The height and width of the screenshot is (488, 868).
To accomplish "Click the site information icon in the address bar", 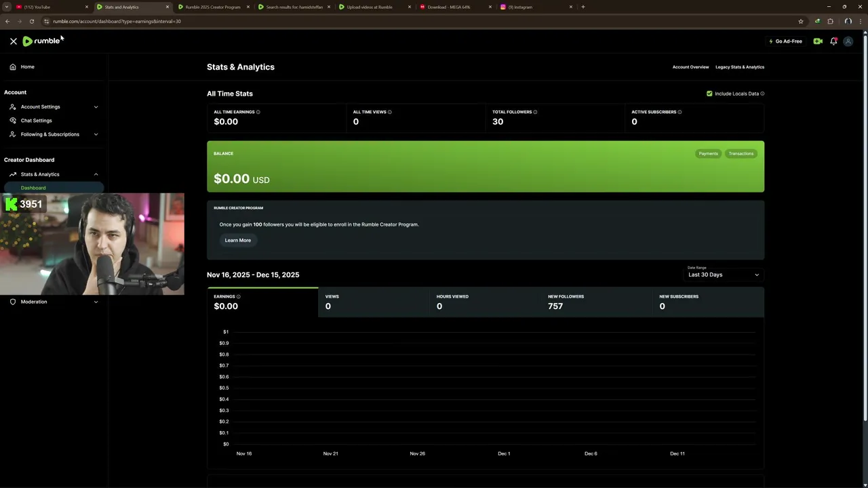I will (46, 21).
